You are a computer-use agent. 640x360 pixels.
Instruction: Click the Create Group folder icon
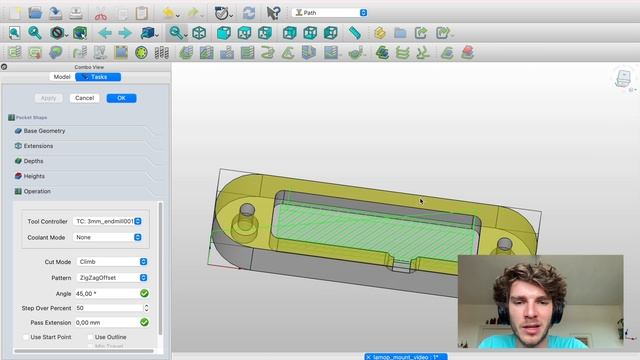[400, 33]
